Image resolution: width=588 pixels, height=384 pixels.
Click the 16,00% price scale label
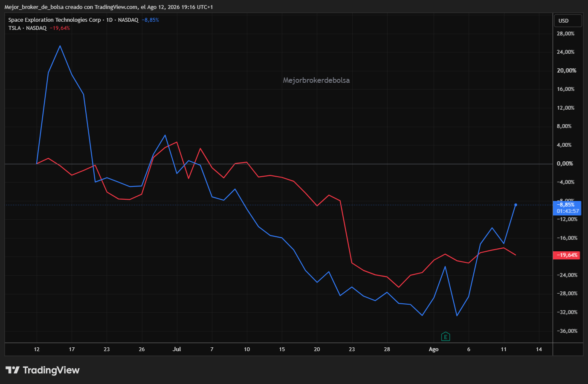point(565,89)
